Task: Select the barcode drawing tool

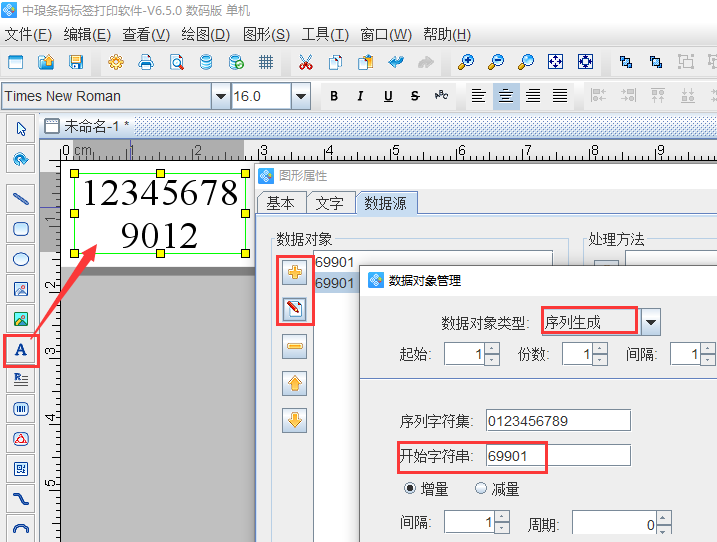Action: point(21,408)
